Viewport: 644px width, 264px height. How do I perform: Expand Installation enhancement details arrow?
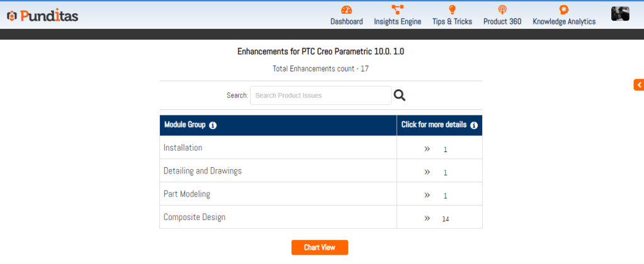427,149
